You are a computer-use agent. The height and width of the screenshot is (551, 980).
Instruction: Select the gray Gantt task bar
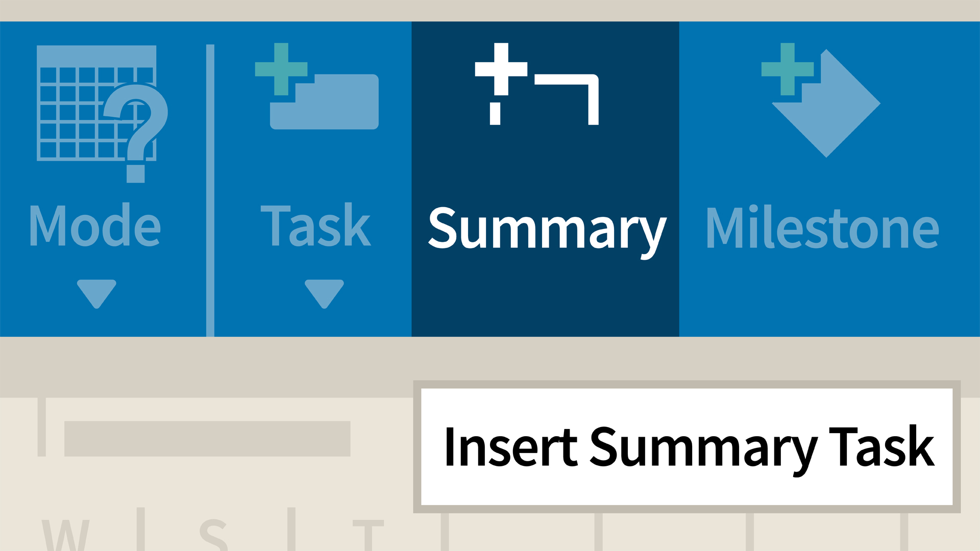pos(207,439)
